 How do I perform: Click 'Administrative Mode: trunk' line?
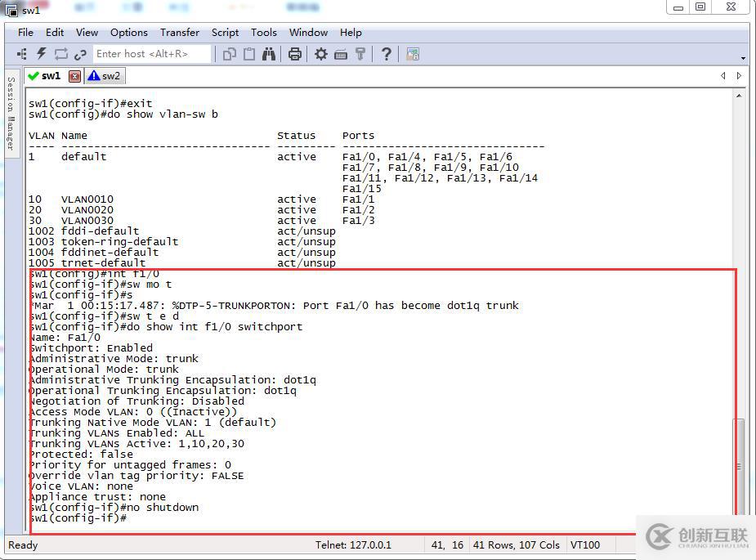pyautogui.click(x=114, y=358)
